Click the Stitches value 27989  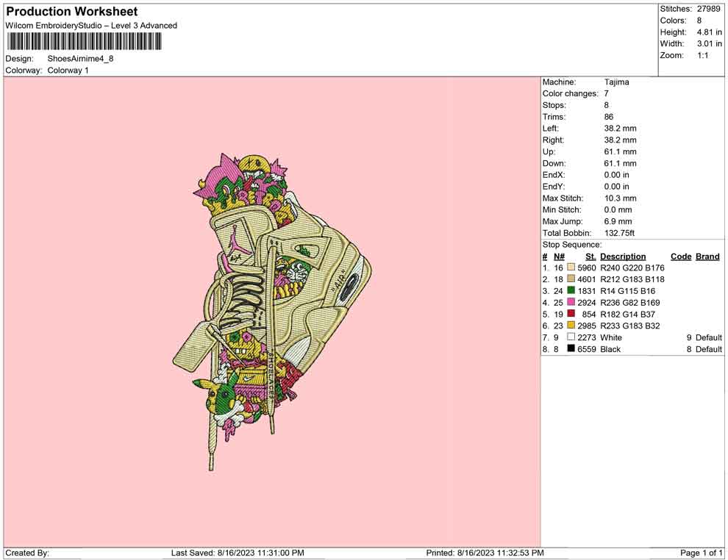tap(710, 9)
